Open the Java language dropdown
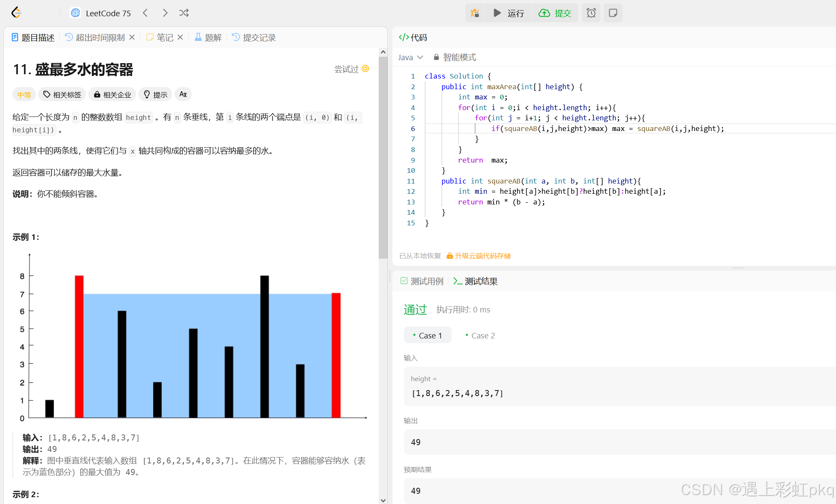Screen dimensions: 836x504 point(410,57)
